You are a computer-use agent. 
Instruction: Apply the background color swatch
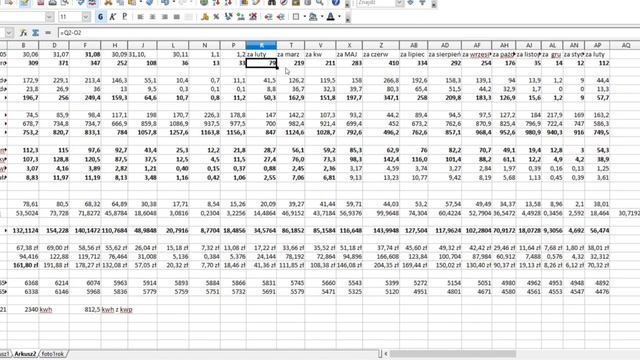point(313,17)
